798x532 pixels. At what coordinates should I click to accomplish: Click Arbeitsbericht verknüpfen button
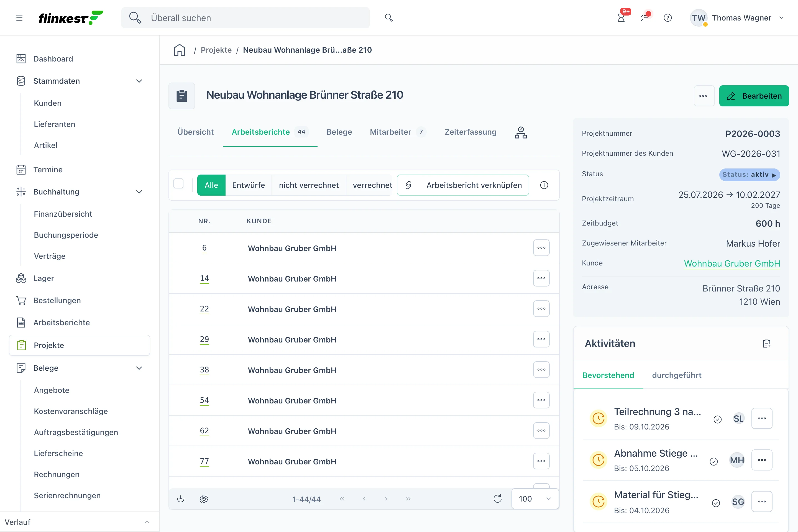pos(463,185)
